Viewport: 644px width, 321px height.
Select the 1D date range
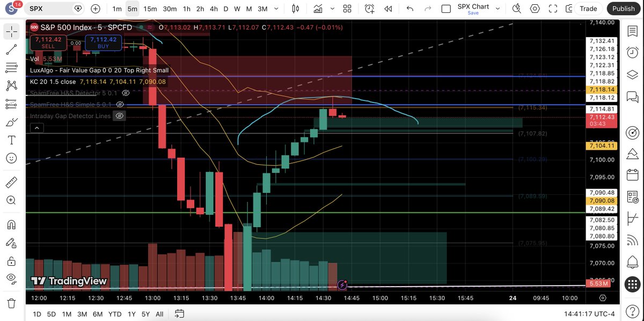point(37,314)
